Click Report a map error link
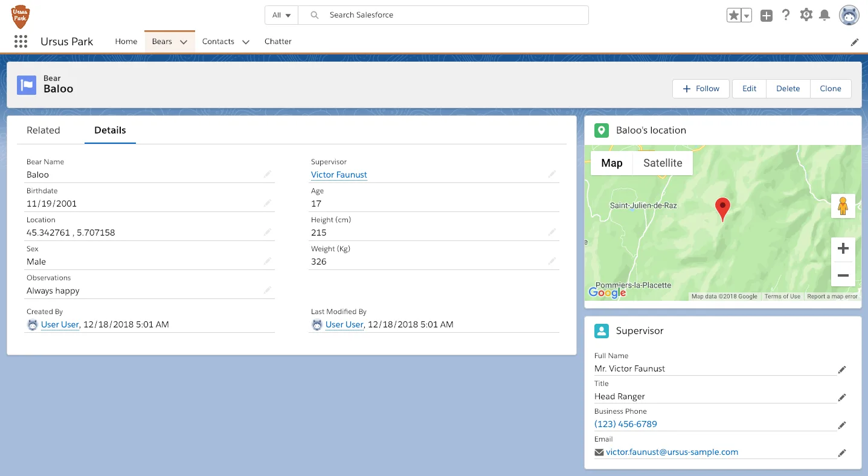The width and height of the screenshot is (868, 476). tap(832, 297)
